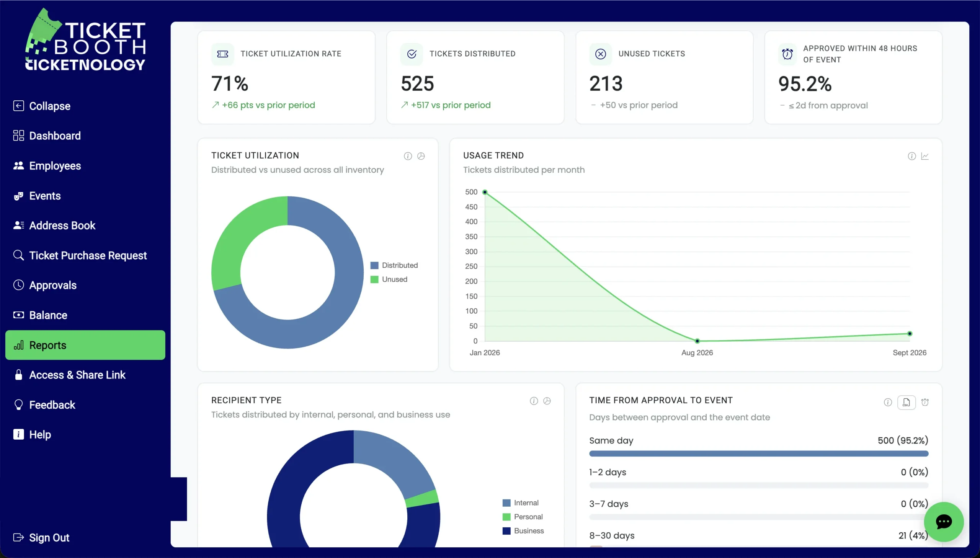The height and width of the screenshot is (558, 980).
Task: Open the Events page
Action: pyautogui.click(x=37, y=195)
